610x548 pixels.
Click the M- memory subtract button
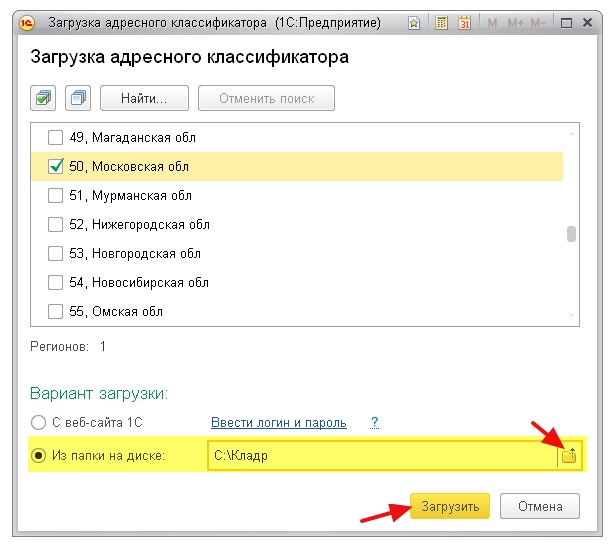(x=538, y=23)
